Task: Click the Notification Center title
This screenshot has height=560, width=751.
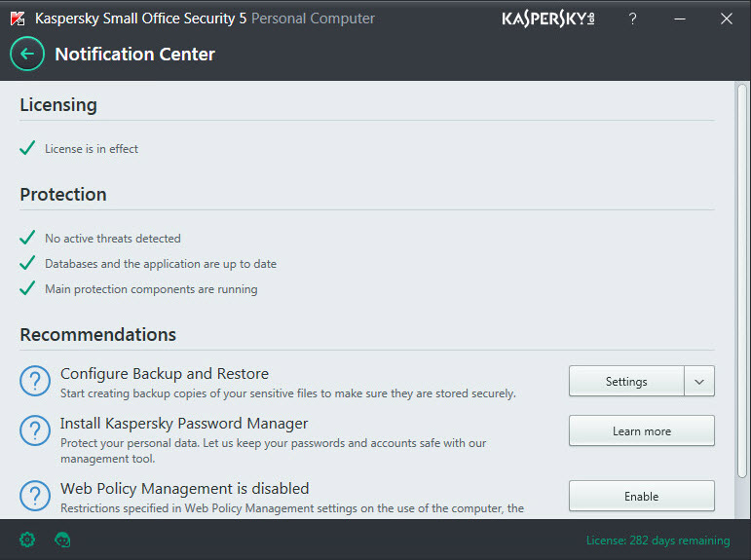Action: (x=135, y=55)
